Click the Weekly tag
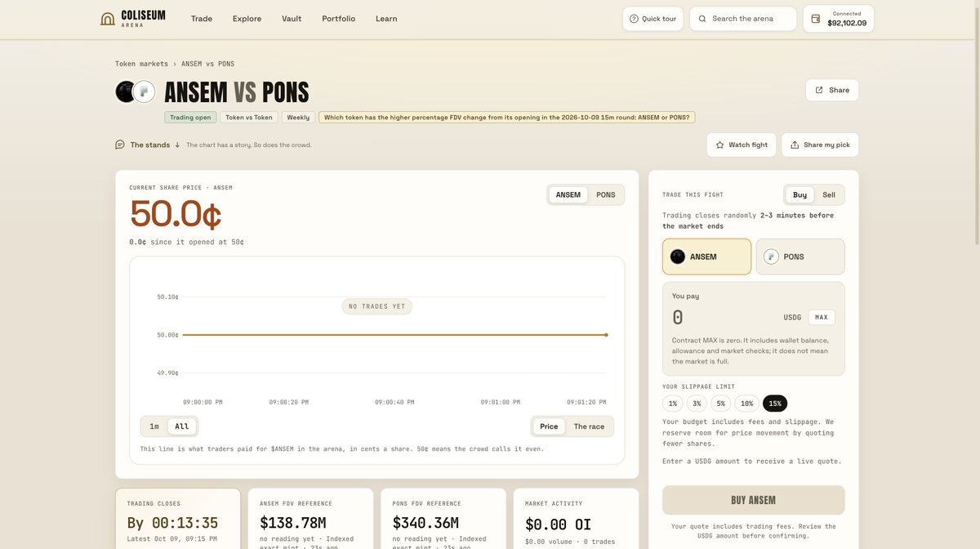The image size is (980, 549). click(x=298, y=118)
